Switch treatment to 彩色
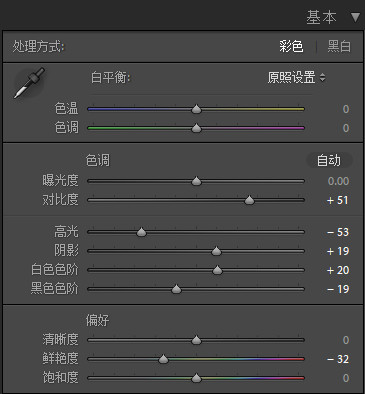The width and height of the screenshot is (365, 394). click(x=291, y=46)
